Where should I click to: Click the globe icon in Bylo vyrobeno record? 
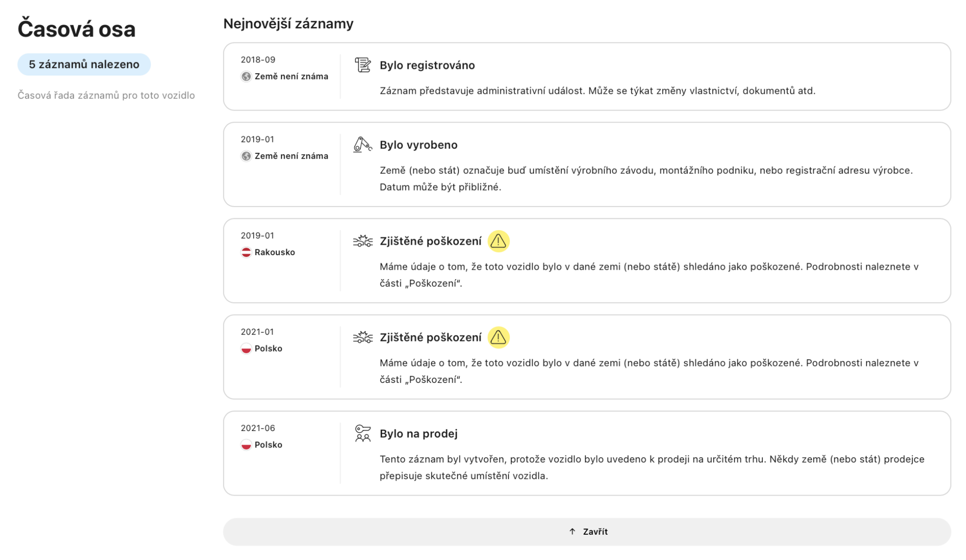246,156
